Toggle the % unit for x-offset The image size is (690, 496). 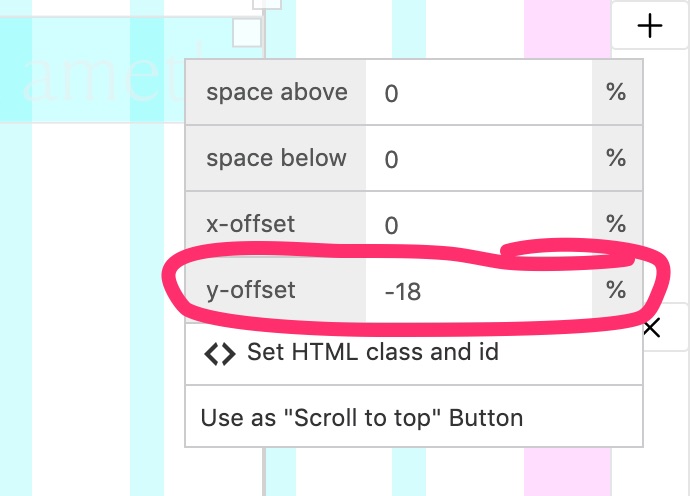[616, 225]
